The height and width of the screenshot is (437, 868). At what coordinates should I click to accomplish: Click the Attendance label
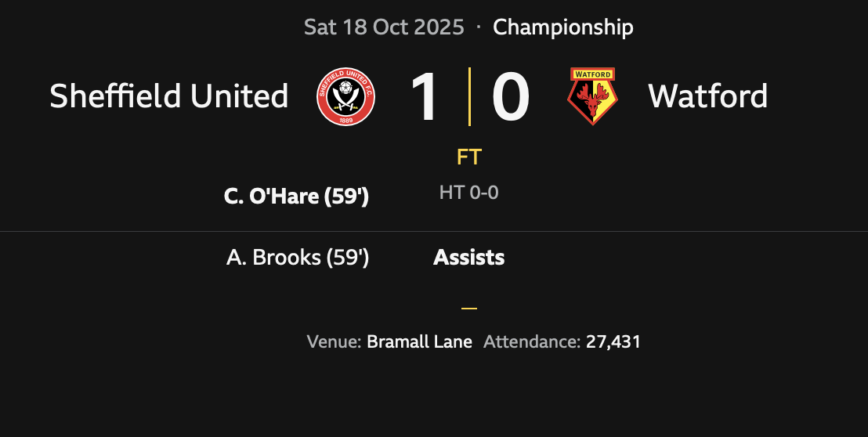[x=532, y=342]
